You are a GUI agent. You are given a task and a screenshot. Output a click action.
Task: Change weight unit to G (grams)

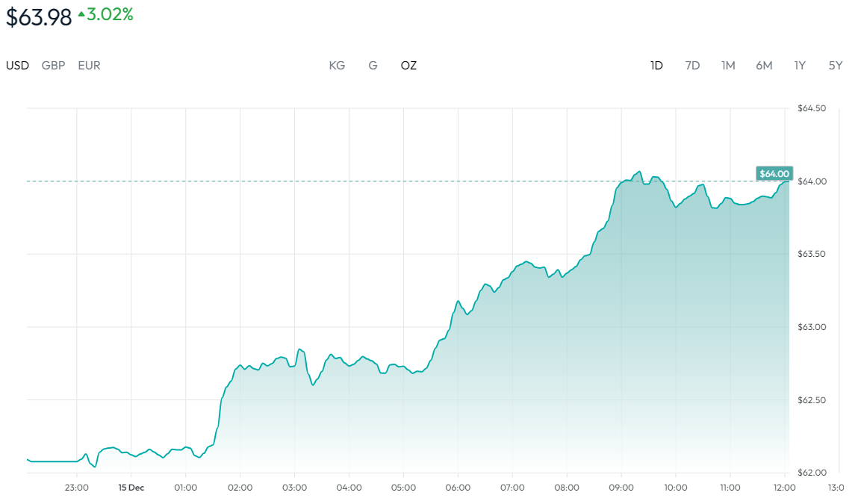tap(373, 66)
